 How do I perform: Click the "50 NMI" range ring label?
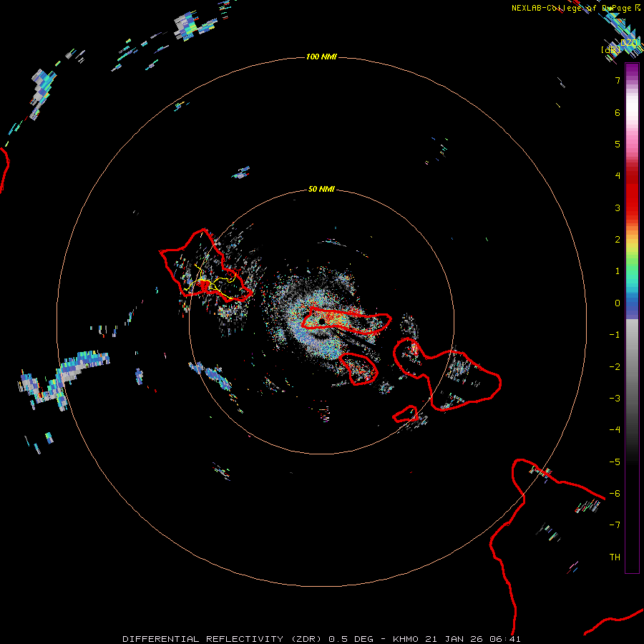coord(321,189)
